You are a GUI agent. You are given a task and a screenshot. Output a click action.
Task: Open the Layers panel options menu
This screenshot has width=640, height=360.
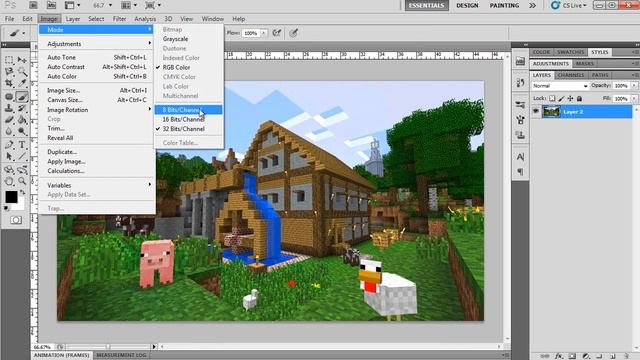[x=635, y=75]
